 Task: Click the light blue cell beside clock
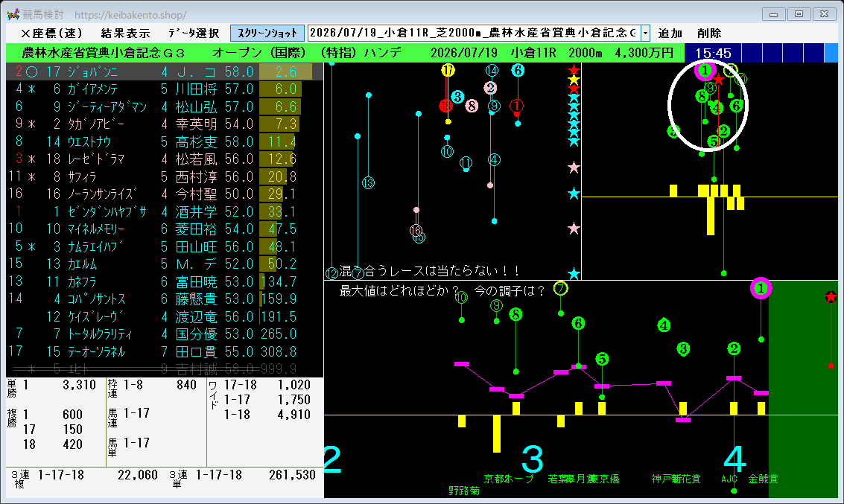click(831, 53)
